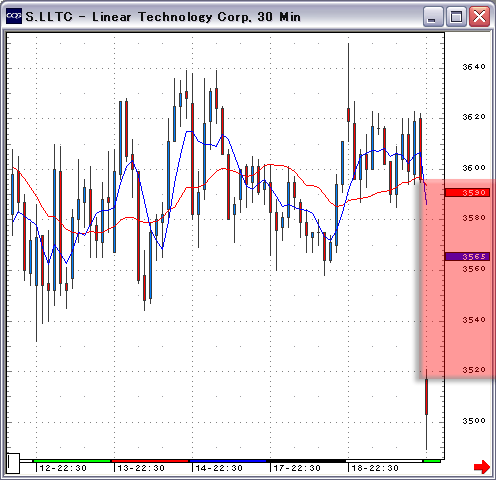The width and height of the screenshot is (496, 480).
Task: Minimize the Linear Technology chart window
Action: click(x=433, y=17)
